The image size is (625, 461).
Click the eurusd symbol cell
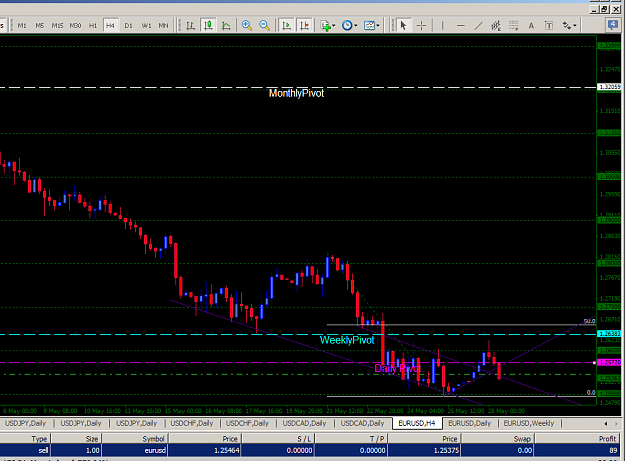[x=135, y=450]
